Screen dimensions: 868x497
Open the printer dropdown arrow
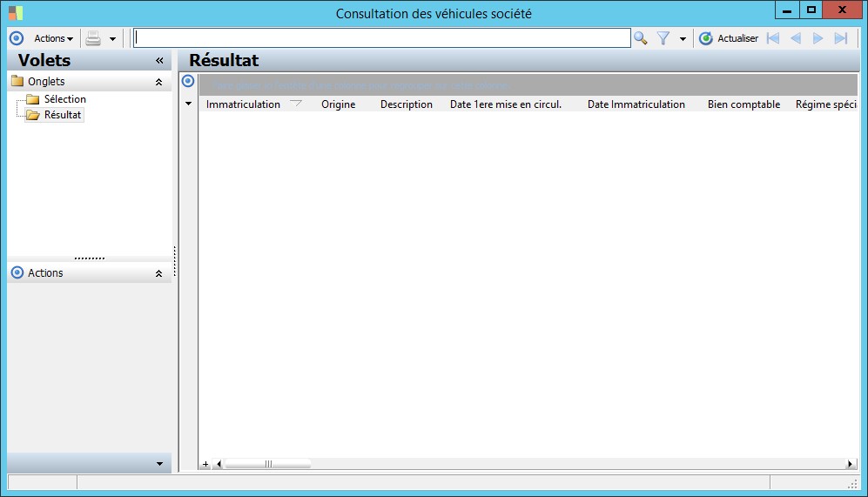112,39
